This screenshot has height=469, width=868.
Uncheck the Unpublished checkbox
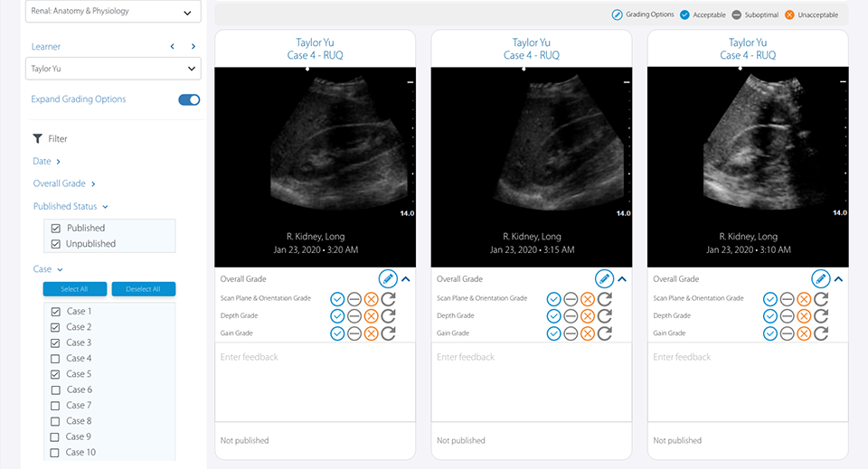(x=55, y=244)
